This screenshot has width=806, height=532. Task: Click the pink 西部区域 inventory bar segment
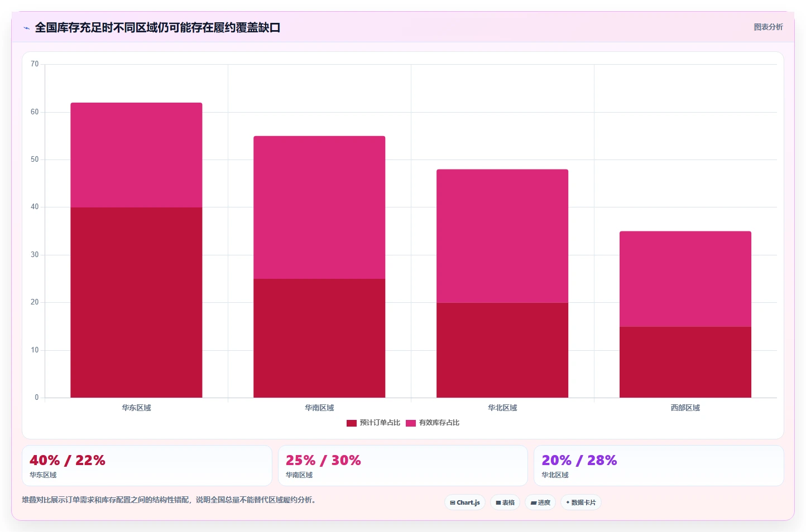pyautogui.click(x=685, y=279)
